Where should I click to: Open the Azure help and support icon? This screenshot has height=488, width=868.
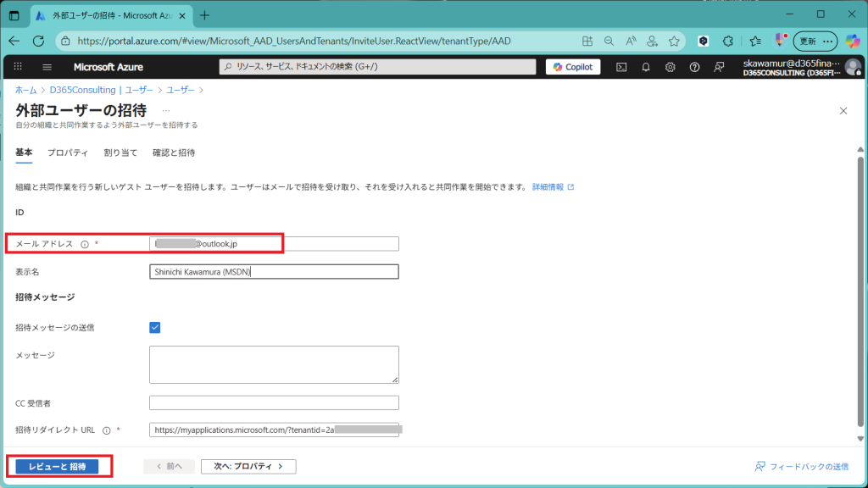click(695, 67)
